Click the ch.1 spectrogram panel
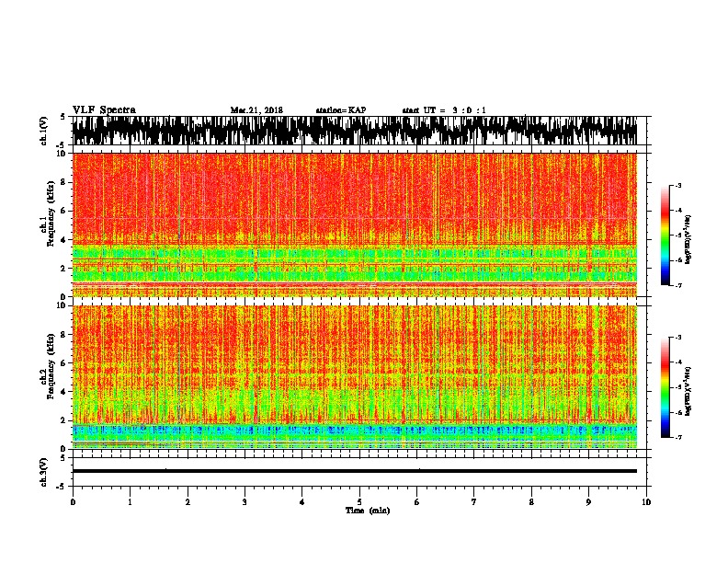This screenshot has width=728, height=563. tap(354, 224)
